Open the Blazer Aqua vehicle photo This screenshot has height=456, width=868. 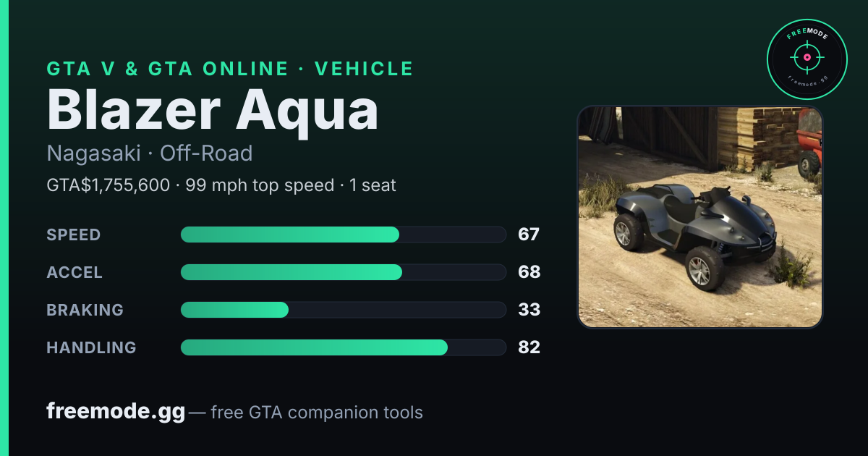pyautogui.click(x=699, y=217)
